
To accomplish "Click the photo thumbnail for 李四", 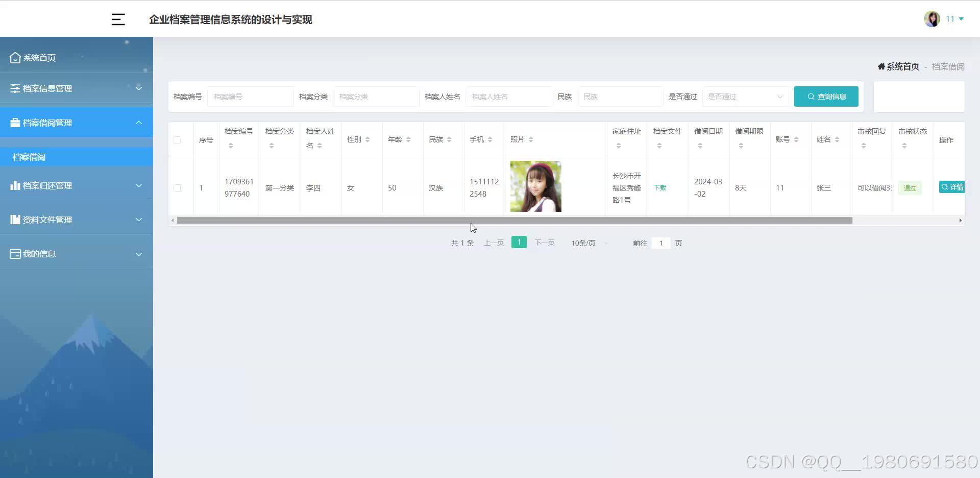I will [536, 186].
